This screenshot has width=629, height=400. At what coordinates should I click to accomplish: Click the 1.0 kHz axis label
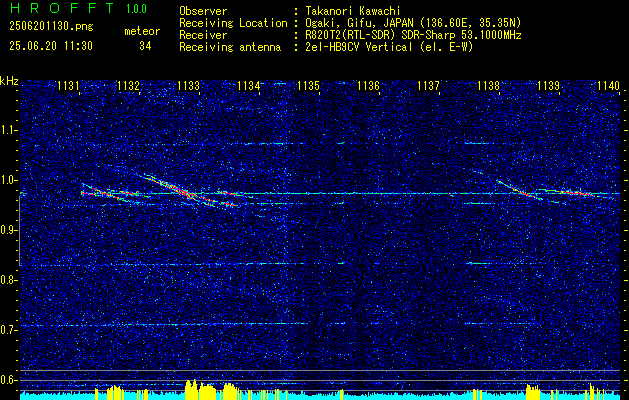point(9,180)
